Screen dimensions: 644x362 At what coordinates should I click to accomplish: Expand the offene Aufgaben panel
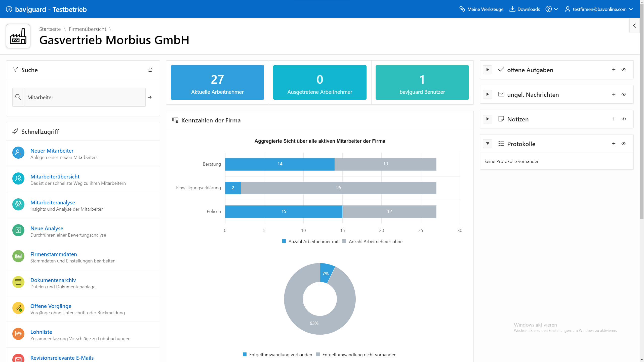tap(488, 70)
